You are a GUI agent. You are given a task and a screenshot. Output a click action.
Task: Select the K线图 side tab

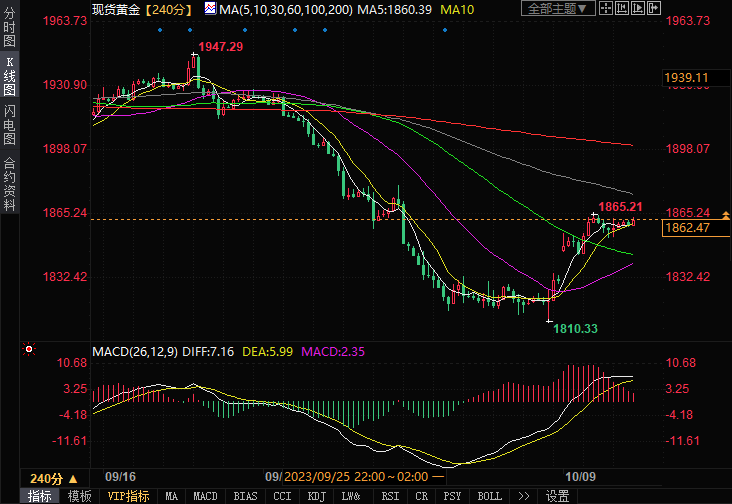click(9, 77)
